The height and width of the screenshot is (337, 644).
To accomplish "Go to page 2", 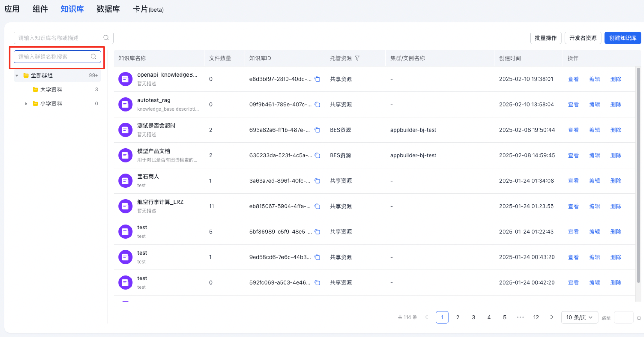I will (458, 317).
